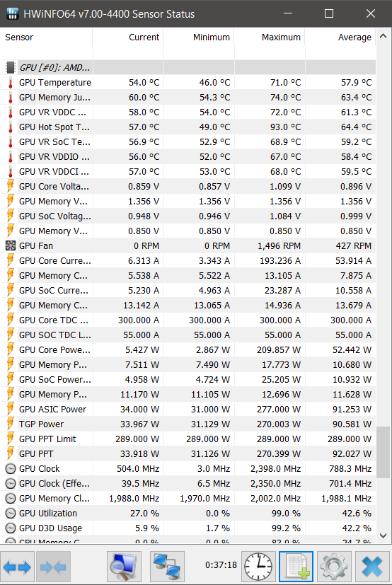
Task: Click clock icon beside GPU Utilization
Action: (11, 514)
